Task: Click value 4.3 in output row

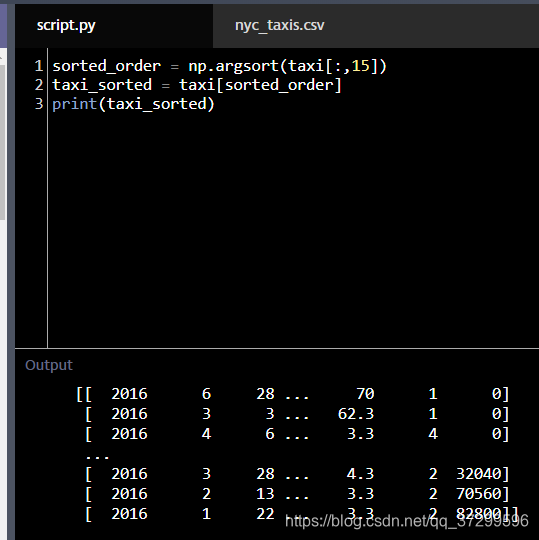Action: tap(360, 474)
